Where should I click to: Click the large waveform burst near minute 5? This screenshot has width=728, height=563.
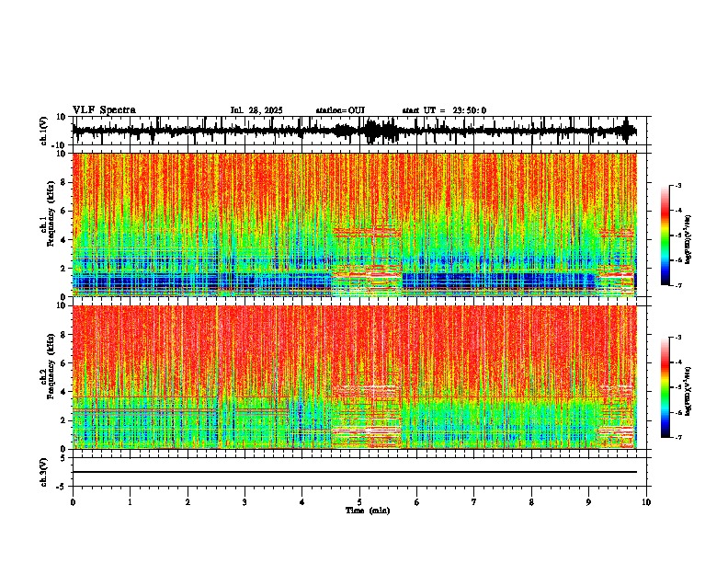point(381,131)
